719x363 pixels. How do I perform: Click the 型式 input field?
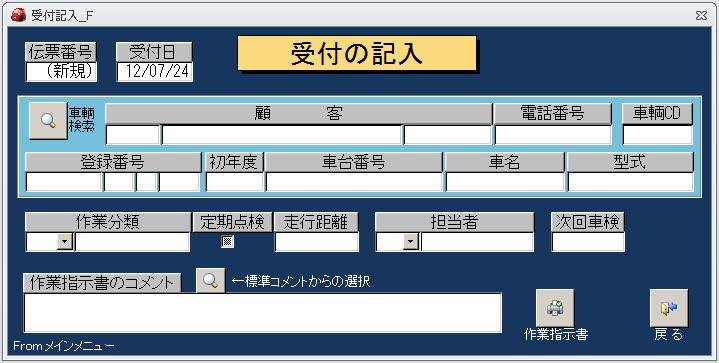[631, 182]
